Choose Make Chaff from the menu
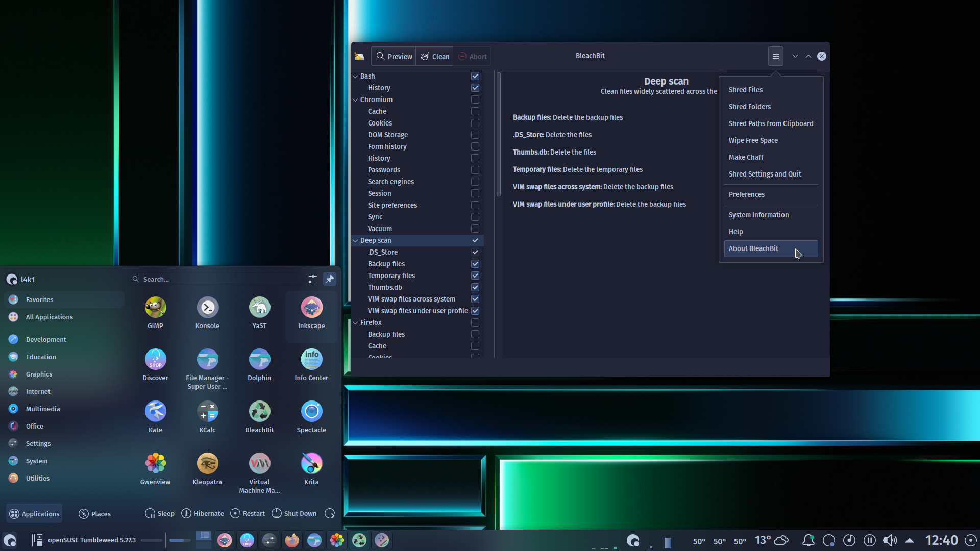This screenshot has height=551, width=980. click(771, 157)
